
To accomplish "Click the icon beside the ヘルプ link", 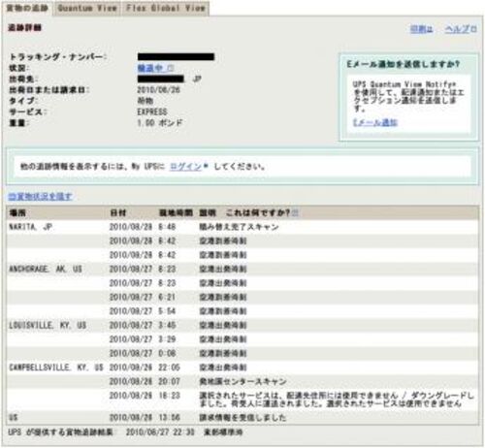I will [x=473, y=29].
